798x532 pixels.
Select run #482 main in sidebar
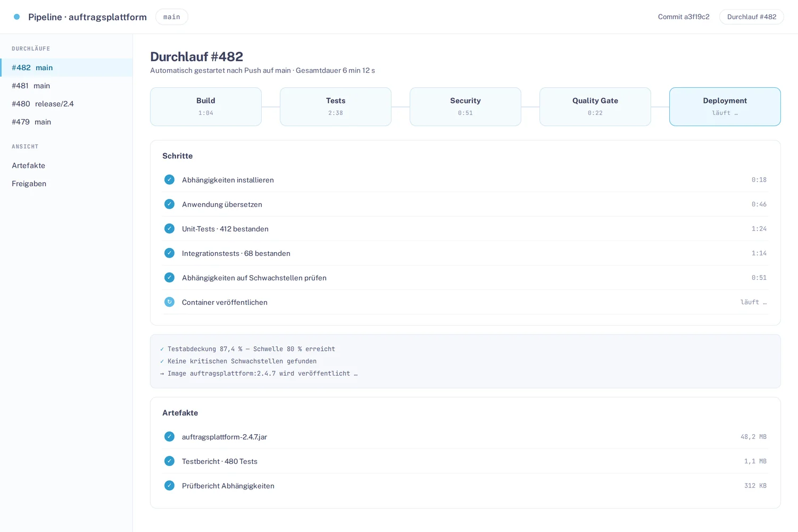pyautogui.click(x=66, y=68)
